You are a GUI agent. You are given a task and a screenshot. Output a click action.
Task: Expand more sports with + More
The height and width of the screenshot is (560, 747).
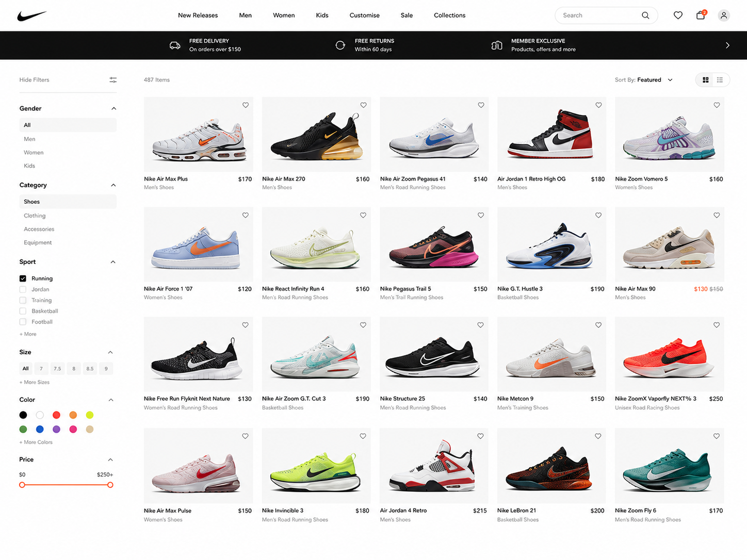coord(28,334)
